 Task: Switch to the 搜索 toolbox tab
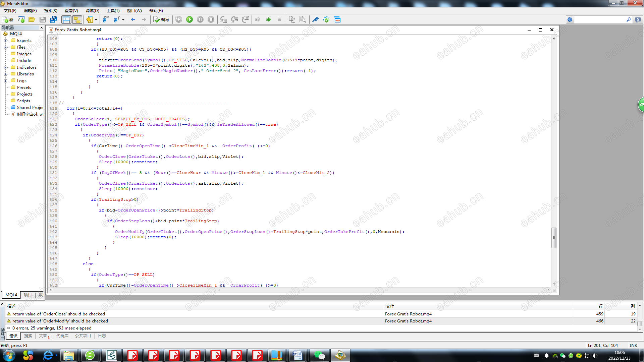click(x=28, y=336)
